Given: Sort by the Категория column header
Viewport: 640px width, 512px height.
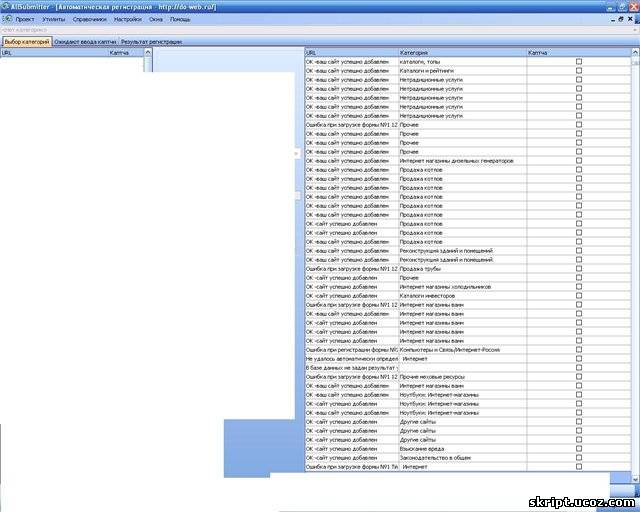Looking at the screenshot, I should coord(460,52).
